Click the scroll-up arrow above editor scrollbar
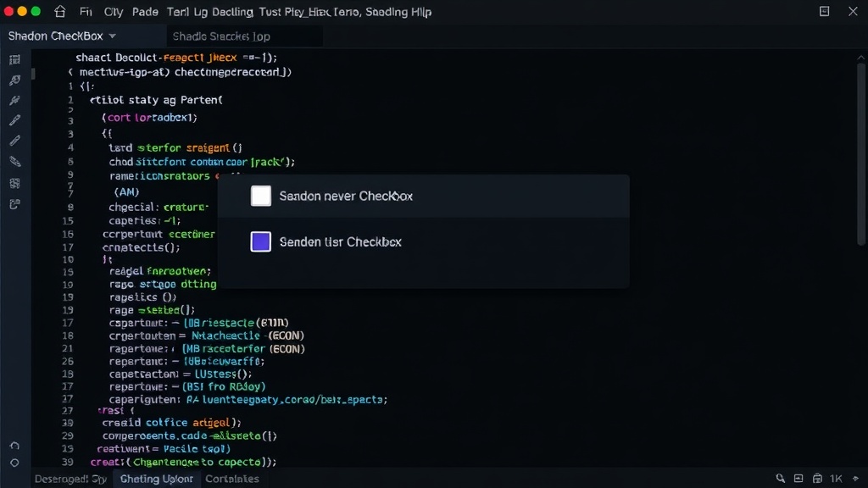 (x=861, y=57)
